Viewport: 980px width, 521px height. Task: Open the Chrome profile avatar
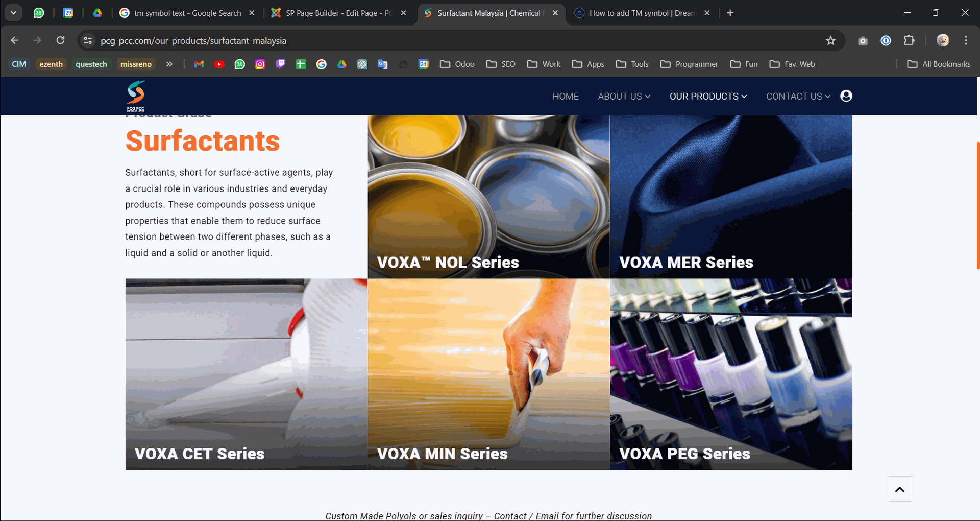pyautogui.click(x=943, y=40)
